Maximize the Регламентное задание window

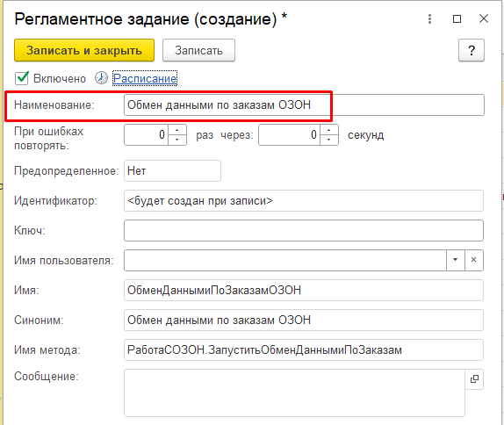[x=457, y=19]
